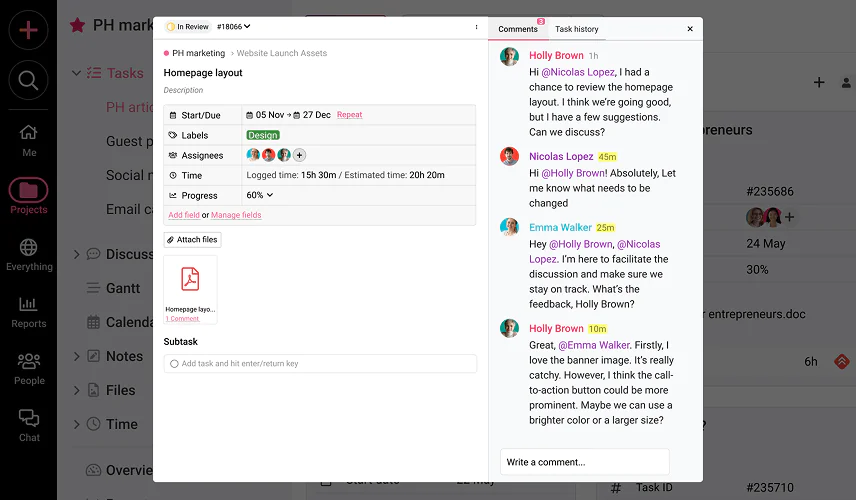Click the In Review status indicator
The width and height of the screenshot is (856, 500).
(x=187, y=27)
